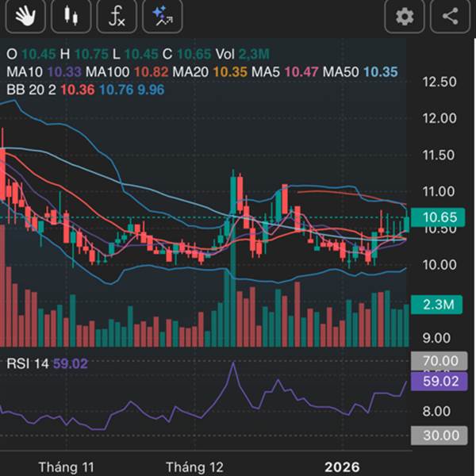Click the RSI value tag 59.02
This screenshot has height=476, width=476.
pyautogui.click(x=439, y=382)
